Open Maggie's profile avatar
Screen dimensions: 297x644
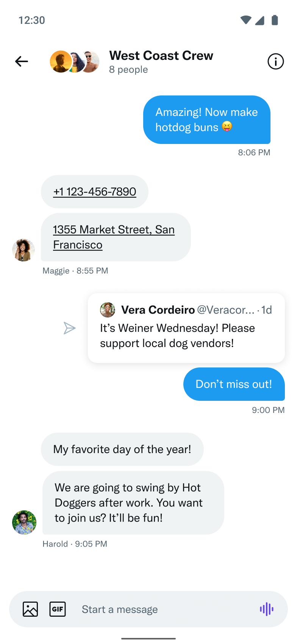(x=23, y=250)
